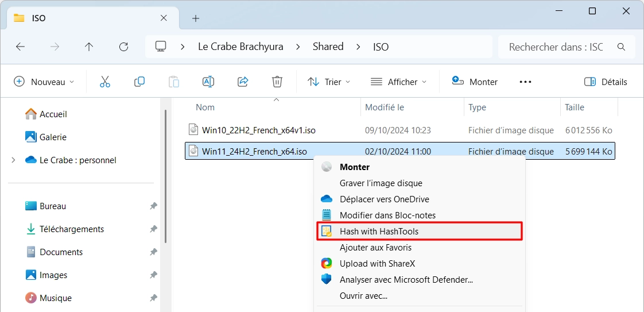The width and height of the screenshot is (644, 312).
Task: Open the Trier sort dropdown
Action: (x=329, y=82)
